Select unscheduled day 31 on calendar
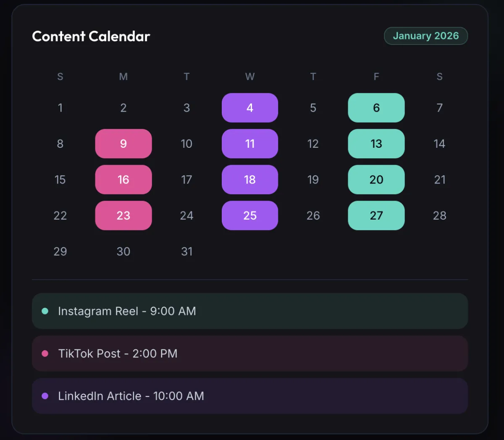Image resolution: width=504 pixels, height=440 pixels. pyautogui.click(x=187, y=251)
